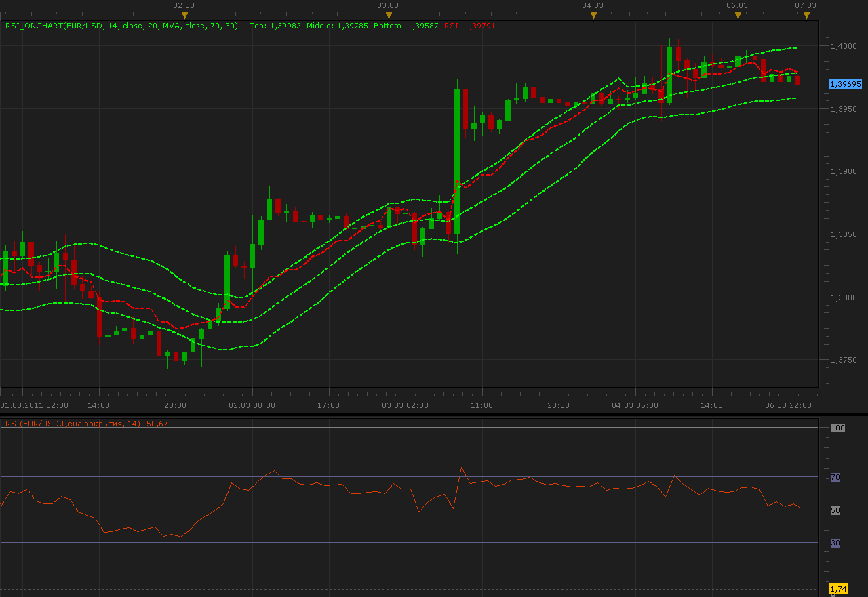Click the RSI overbought level label 70

(x=835, y=477)
